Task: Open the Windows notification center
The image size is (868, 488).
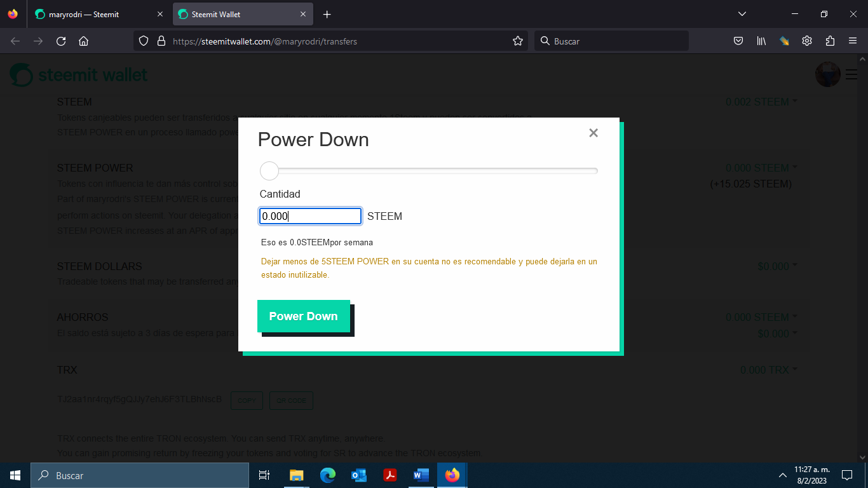Action: 847,475
